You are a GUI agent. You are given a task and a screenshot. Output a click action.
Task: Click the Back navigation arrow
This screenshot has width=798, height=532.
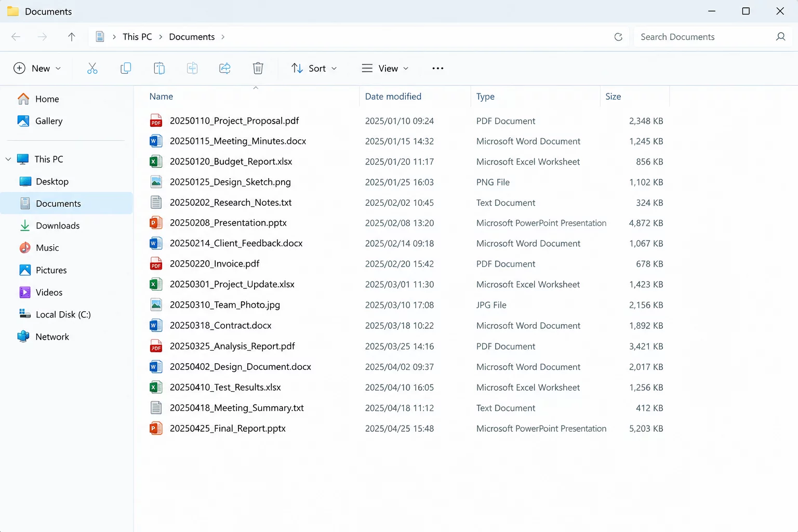click(16, 37)
